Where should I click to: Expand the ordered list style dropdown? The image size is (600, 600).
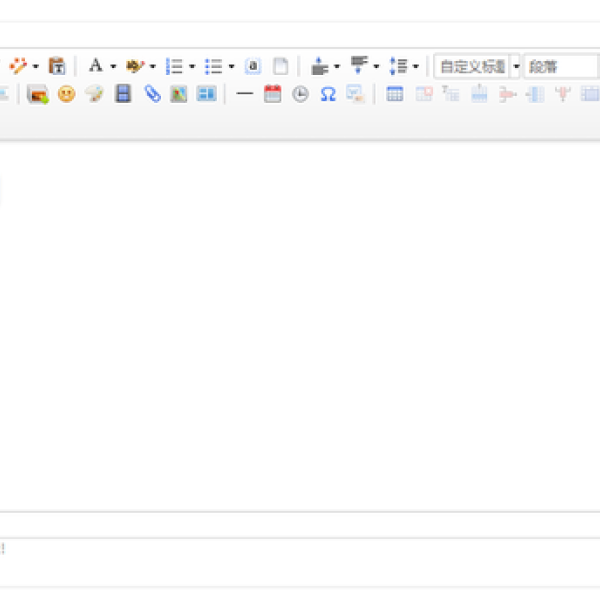(192, 67)
